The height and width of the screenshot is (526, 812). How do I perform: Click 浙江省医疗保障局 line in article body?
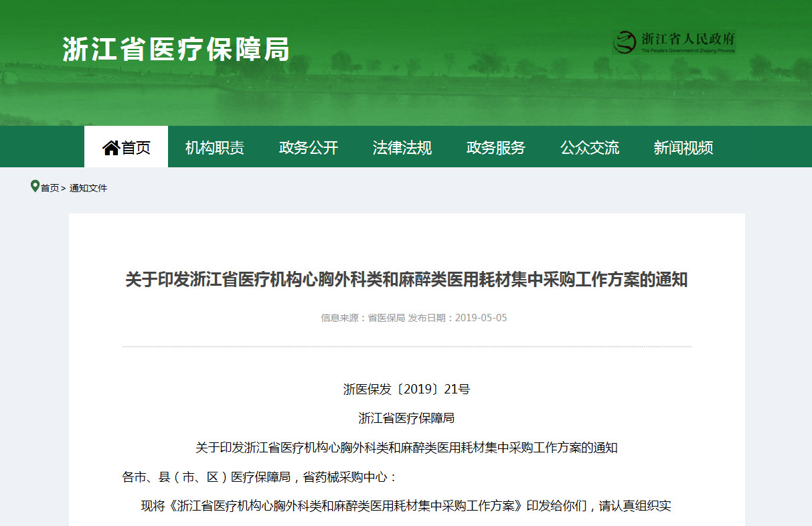(406, 418)
